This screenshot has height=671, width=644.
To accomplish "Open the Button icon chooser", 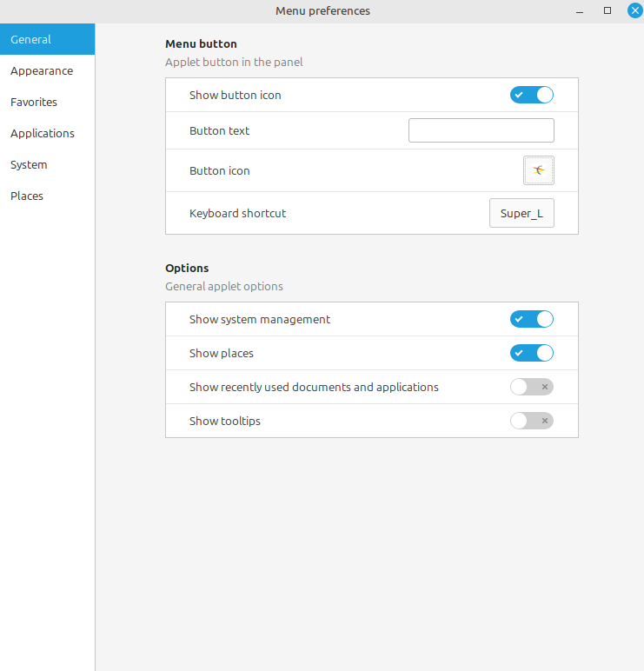I will pyautogui.click(x=538, y=170).
